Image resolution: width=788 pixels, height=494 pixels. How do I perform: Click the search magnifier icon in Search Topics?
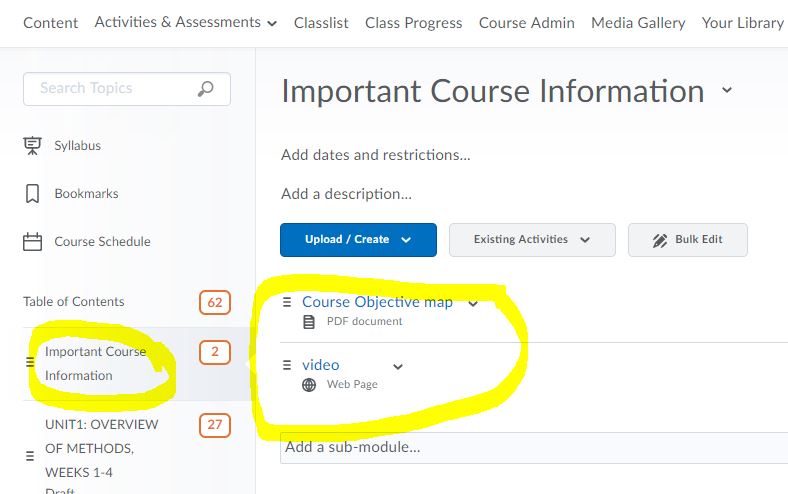(x=206, y=89)
